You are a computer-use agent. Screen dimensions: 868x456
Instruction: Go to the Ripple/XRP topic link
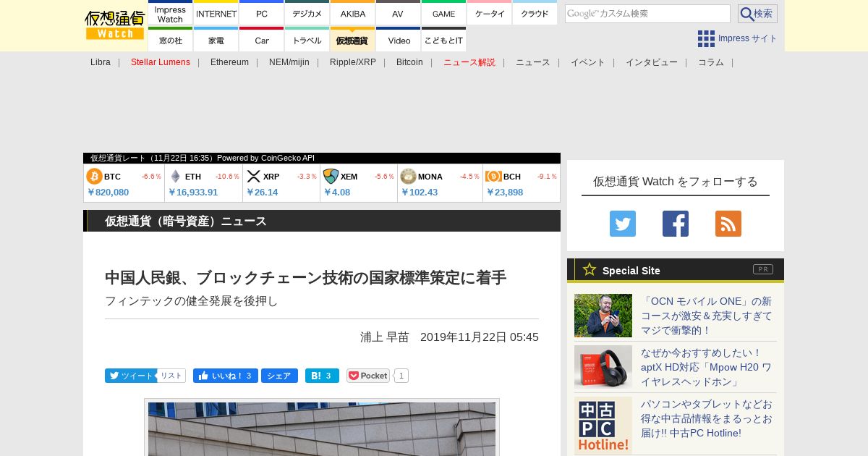(x=353, y=62)
